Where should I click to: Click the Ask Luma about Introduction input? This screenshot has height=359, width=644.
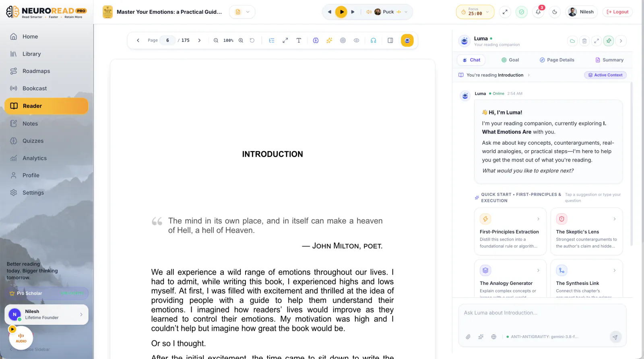click(542, 313)
